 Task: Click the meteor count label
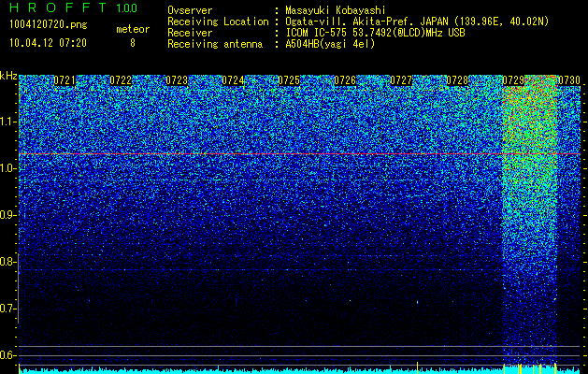click(133, 29)
